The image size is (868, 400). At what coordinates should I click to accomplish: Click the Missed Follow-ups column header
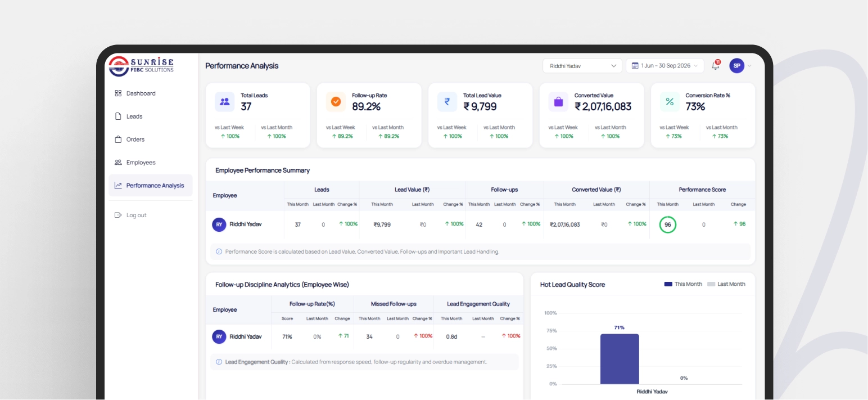pos(394,304)
